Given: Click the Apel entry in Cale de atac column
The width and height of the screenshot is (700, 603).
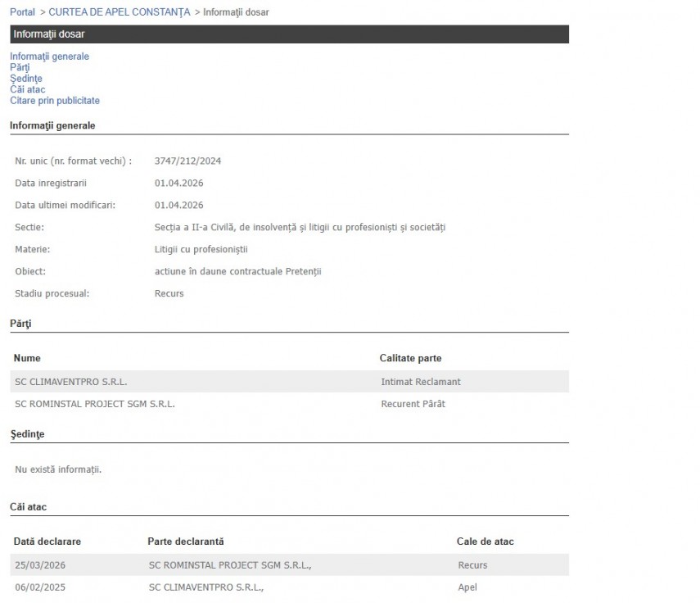Looking at the screenshot, I should coord(467,587).
